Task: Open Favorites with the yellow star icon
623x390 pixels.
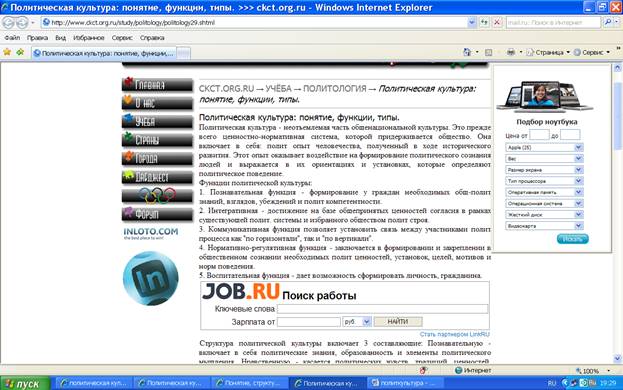Action: point(7,52)
